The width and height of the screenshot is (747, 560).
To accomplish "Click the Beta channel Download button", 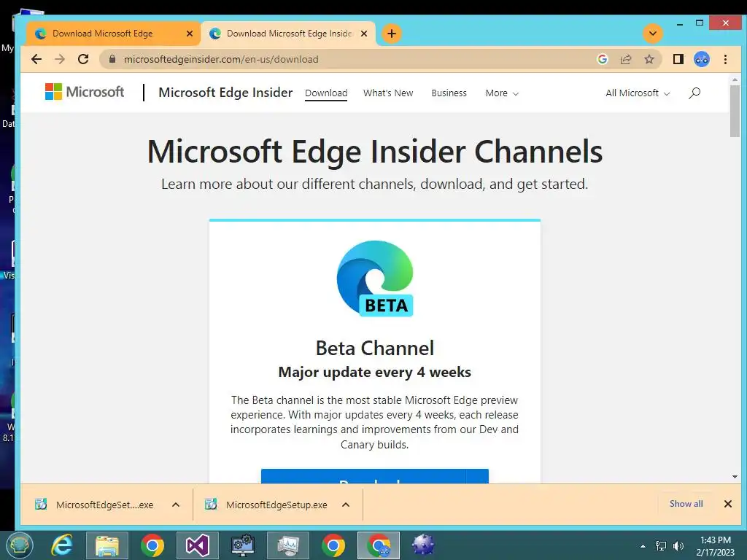I will click(363, 476).
